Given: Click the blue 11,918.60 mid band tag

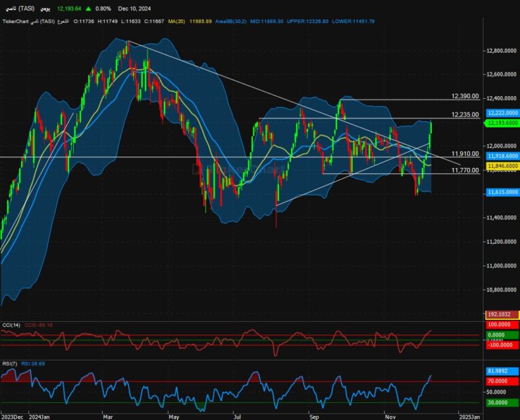Looking at the screenshot, I should click(502, 156).
